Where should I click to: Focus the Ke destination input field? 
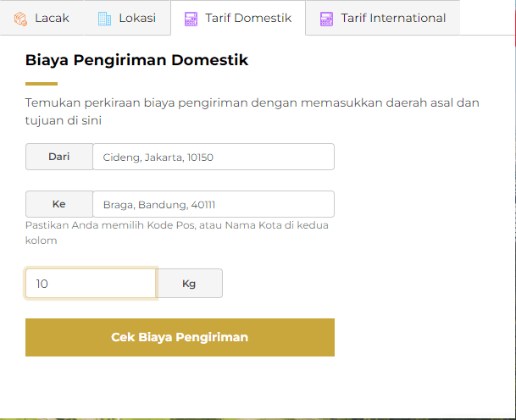[x=214, y=204]
